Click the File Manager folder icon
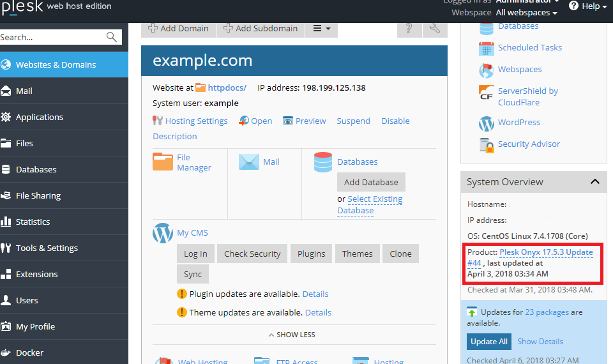The width and height of the screenshot is (613, 364). click(163, 162)
